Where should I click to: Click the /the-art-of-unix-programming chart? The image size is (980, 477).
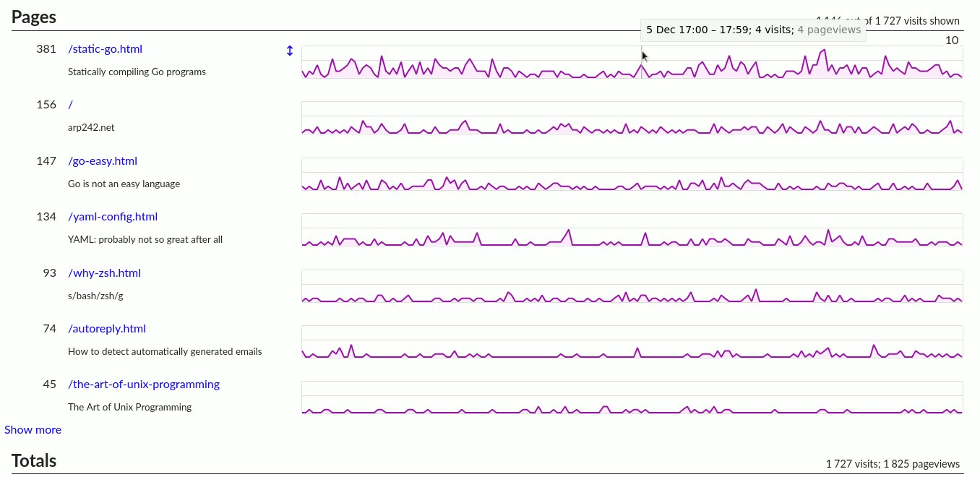pyautogui.click(x=632, y=397)
